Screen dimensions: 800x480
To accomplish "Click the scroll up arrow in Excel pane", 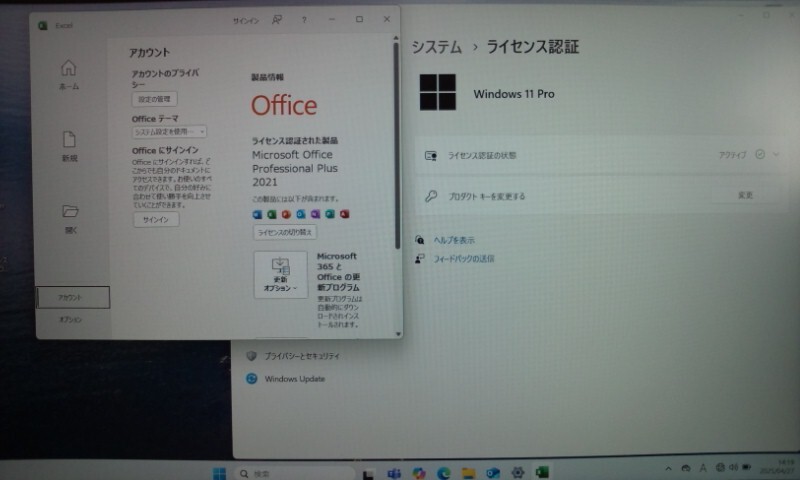I will point(396,39).
